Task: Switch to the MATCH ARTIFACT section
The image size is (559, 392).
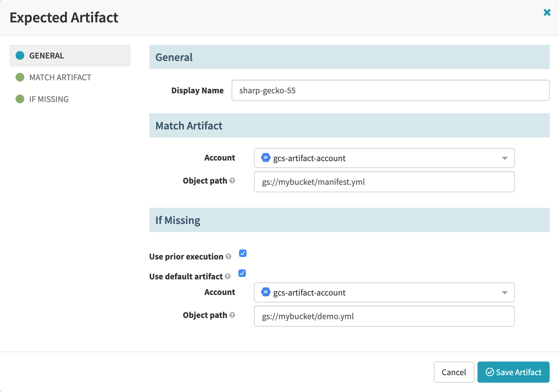Action: pos(60,77)
